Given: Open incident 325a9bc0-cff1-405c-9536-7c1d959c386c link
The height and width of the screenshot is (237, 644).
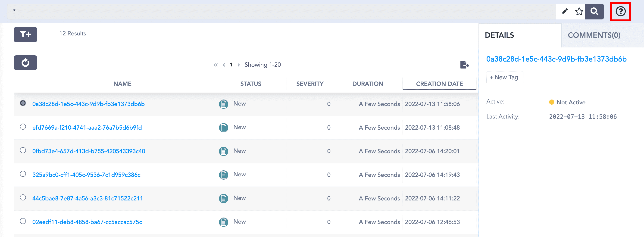Looking at the screenshot, I should (x=86, y=175).
